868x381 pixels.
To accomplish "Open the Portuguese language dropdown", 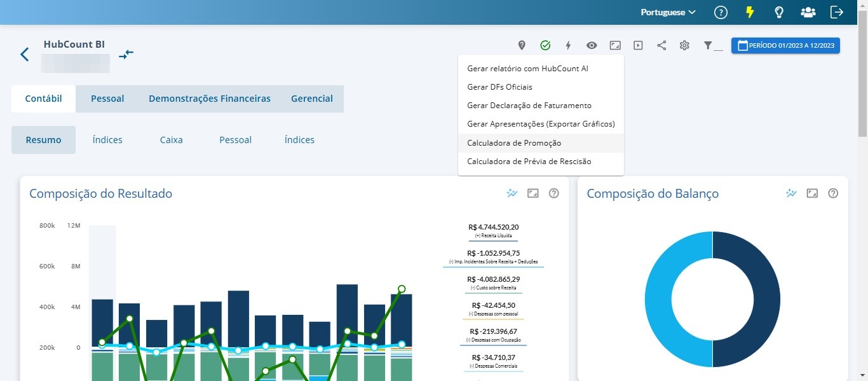I will [668, 12].
